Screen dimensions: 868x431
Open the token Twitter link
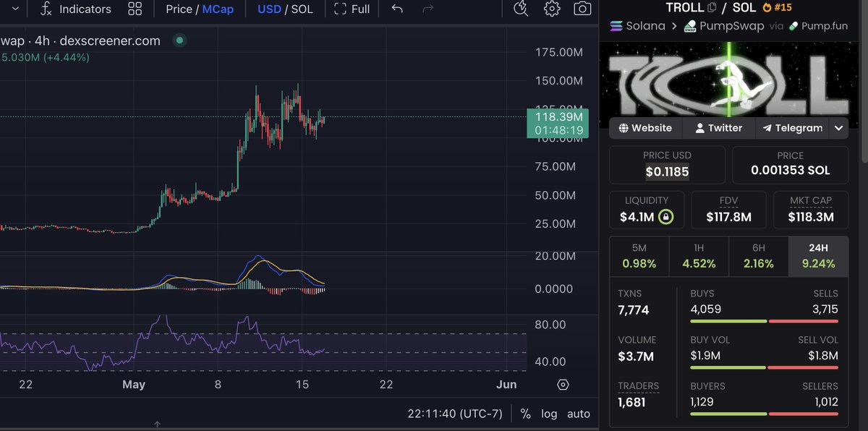coord(718,128)
